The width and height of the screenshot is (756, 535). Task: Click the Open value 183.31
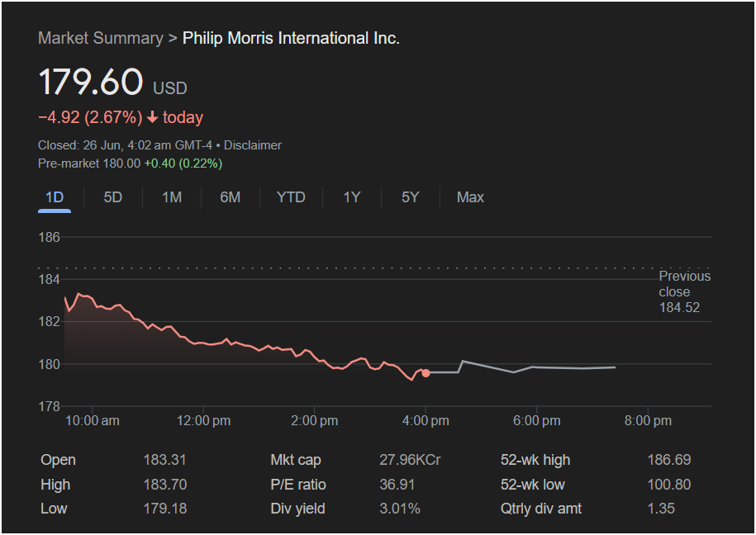[x=165, y=460]
